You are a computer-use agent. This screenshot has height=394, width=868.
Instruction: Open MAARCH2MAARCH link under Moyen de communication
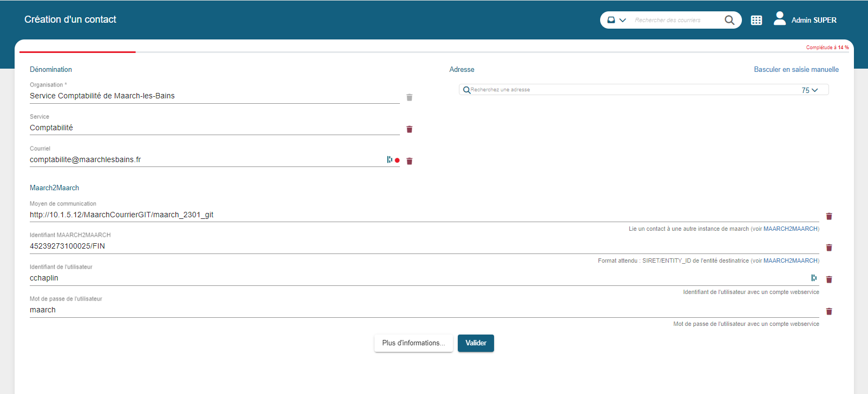pyautogui.click(x=790, y=229)
